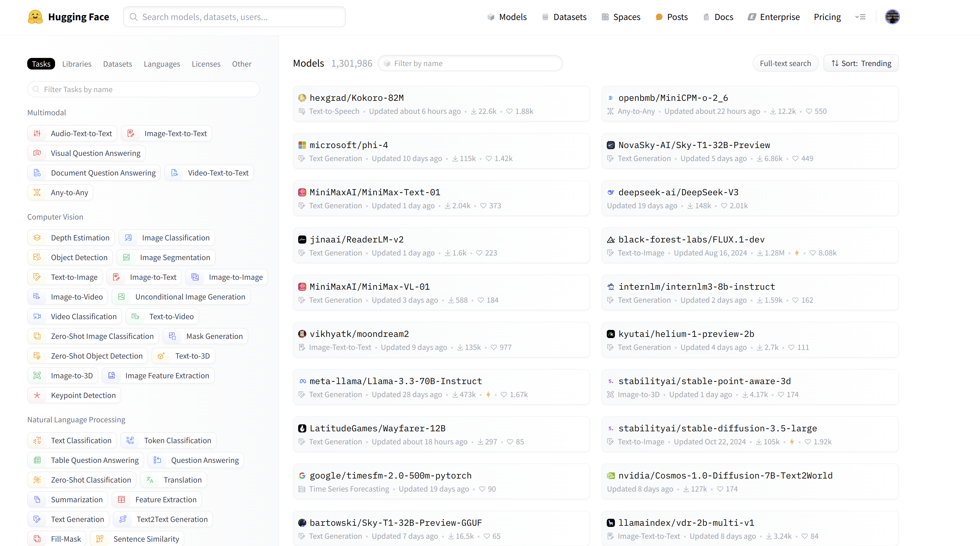The height and width of the screenshot is (546, 980).
Task: Click the Depth Estimation icon
Action: click(x=37, y=238)
